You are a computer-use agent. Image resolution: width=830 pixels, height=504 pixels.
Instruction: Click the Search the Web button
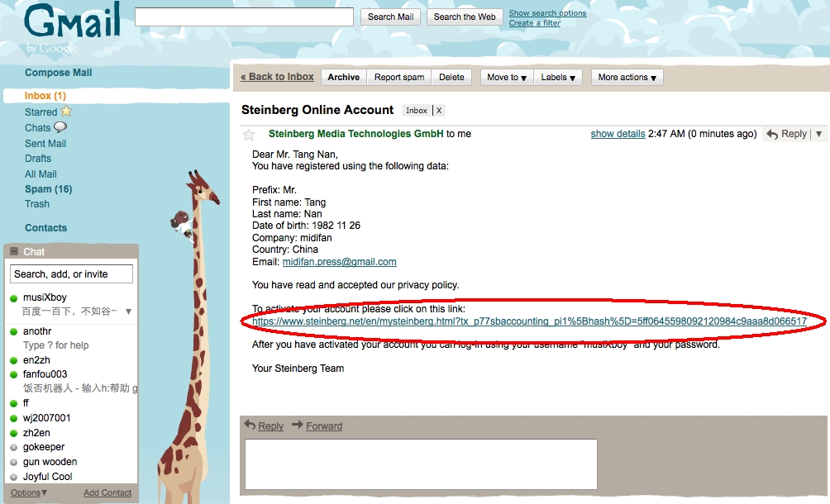coord(465,17)
